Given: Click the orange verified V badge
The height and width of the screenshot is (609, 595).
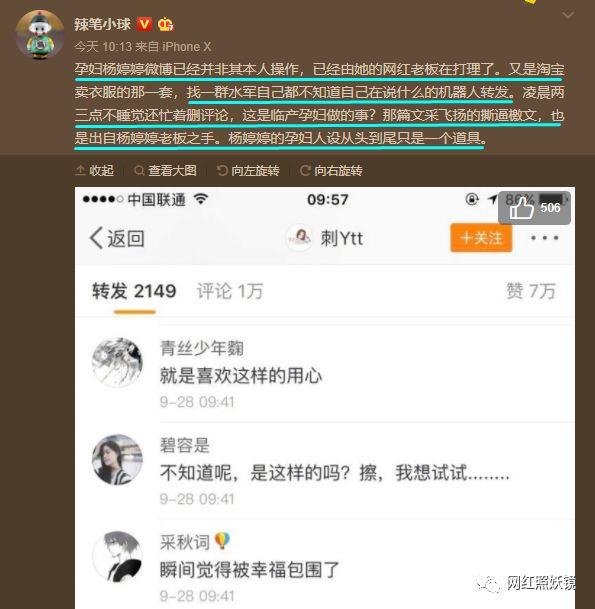Looking at the screenshot, I should click(x=144, y=24).
